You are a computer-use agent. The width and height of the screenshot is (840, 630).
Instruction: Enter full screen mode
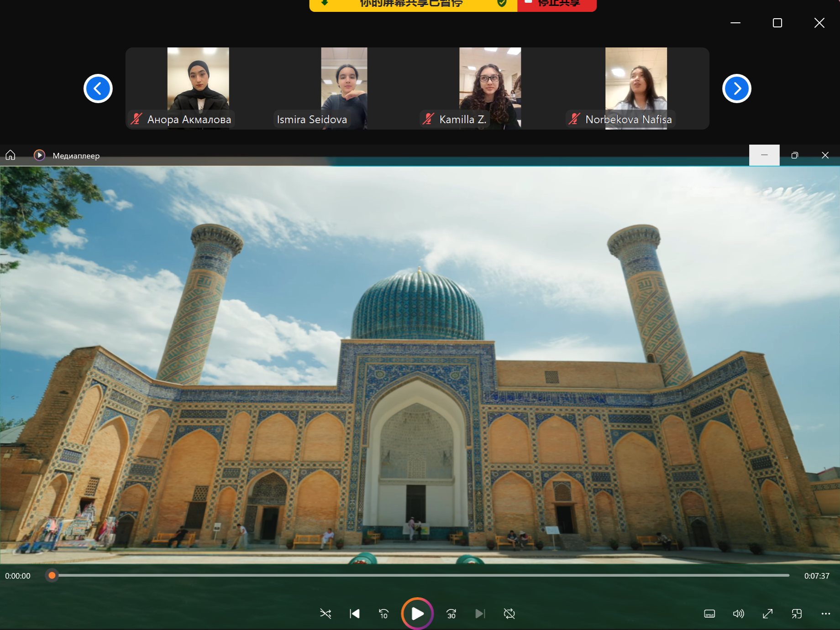(767, 614)
